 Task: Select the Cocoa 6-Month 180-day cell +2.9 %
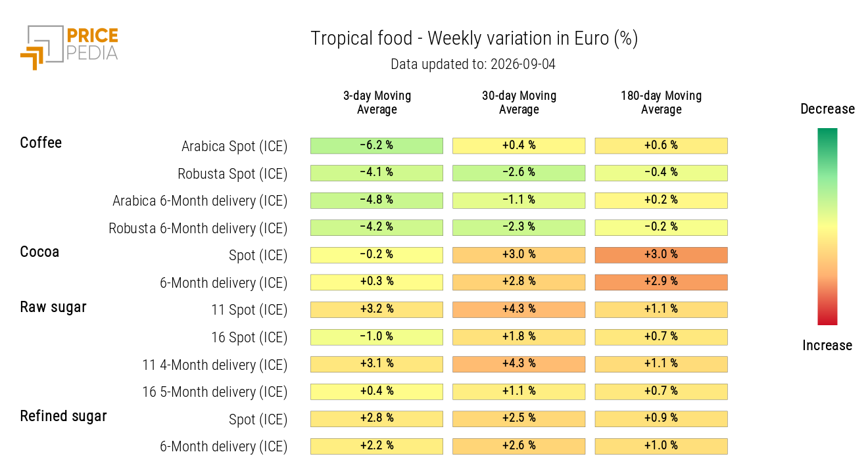coord(661,282)
